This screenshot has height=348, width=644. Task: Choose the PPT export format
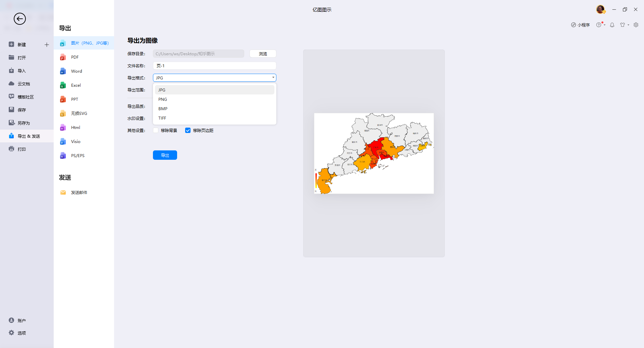[74, 99]
